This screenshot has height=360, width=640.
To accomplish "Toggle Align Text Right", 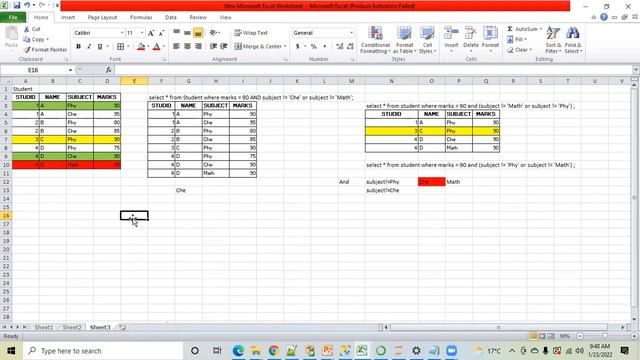I will 198,46.
